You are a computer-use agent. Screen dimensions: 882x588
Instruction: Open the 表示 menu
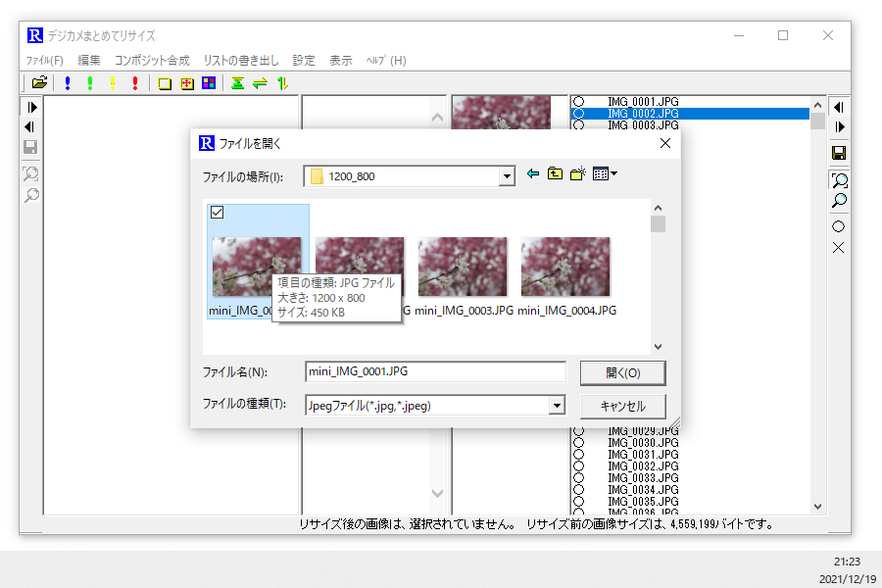pos(341,60)
